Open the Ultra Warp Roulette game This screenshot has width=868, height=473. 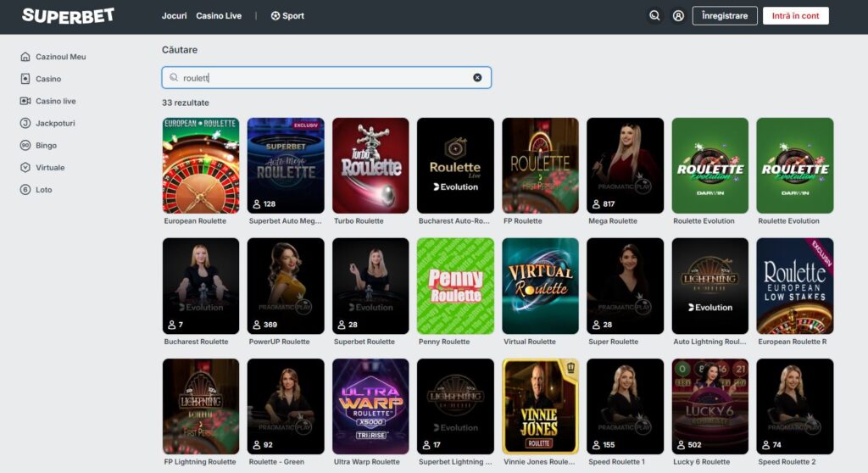370,406
